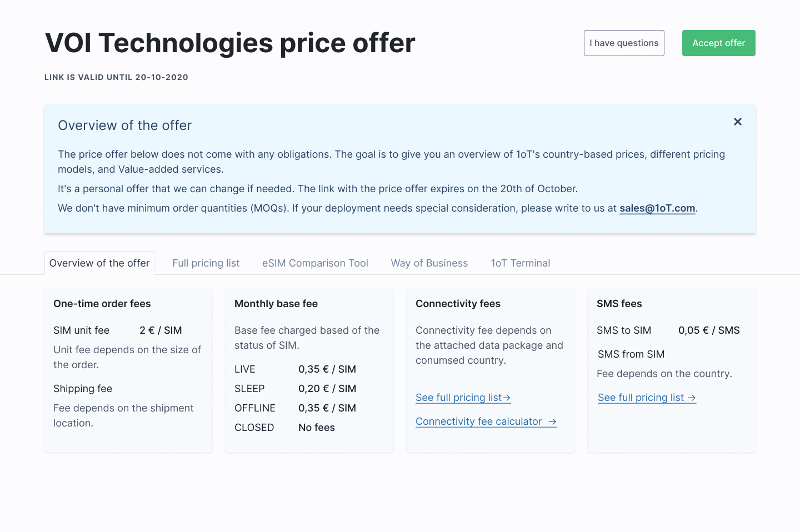This screenshot has width=800, height=532.
Task: Click the SMS fees card heading
Action: 619,304
